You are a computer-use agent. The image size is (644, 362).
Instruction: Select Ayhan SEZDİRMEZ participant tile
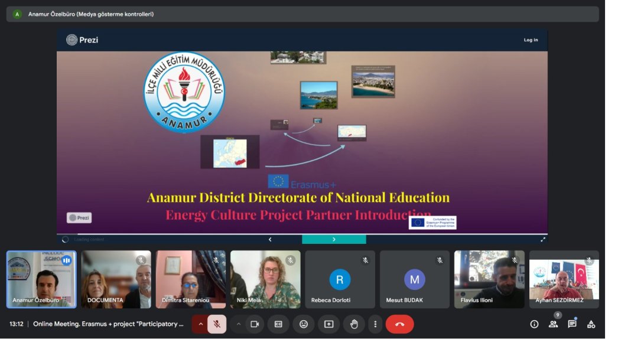[564, 279]
